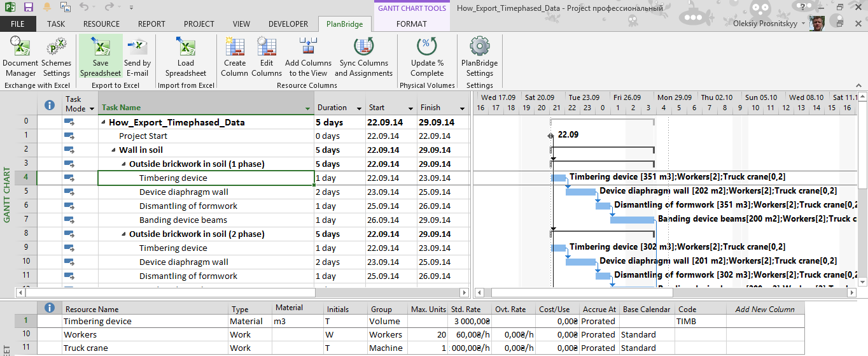Viewport: 868px width, 356px height.
Task: Click Add Columns to the View
Action: (x=308, y=56)
